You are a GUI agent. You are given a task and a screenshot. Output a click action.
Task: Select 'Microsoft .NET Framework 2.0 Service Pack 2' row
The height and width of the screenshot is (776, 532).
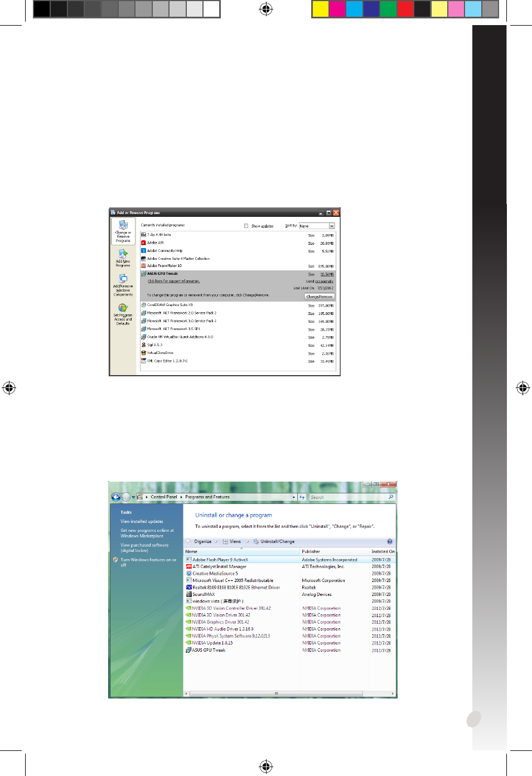coord(238,313)
